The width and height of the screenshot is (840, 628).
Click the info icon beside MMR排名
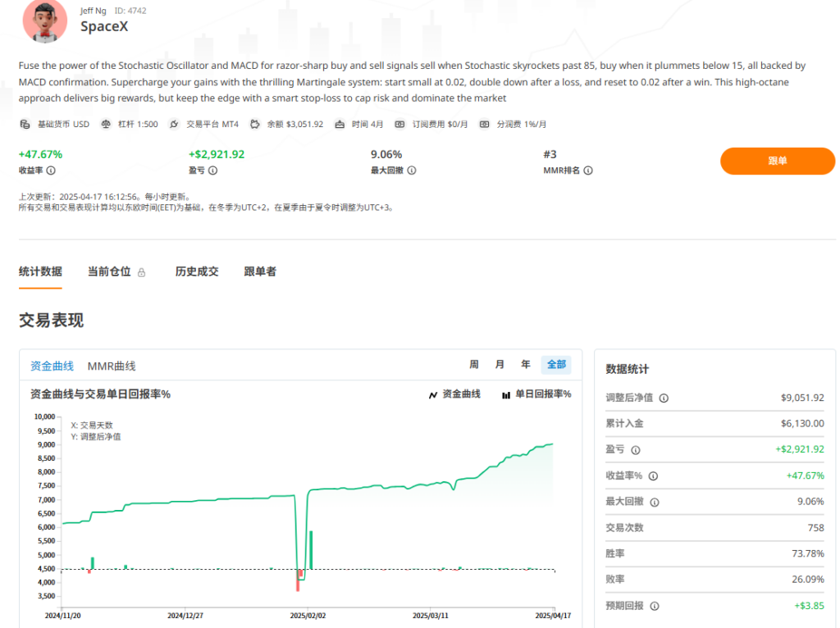[x=588, y=171]
